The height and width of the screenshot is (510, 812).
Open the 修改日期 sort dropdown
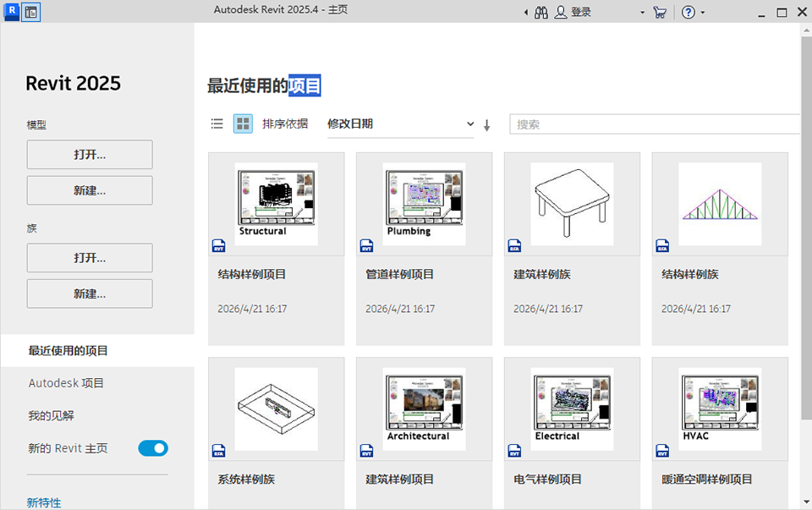click(x=400, y=124)
